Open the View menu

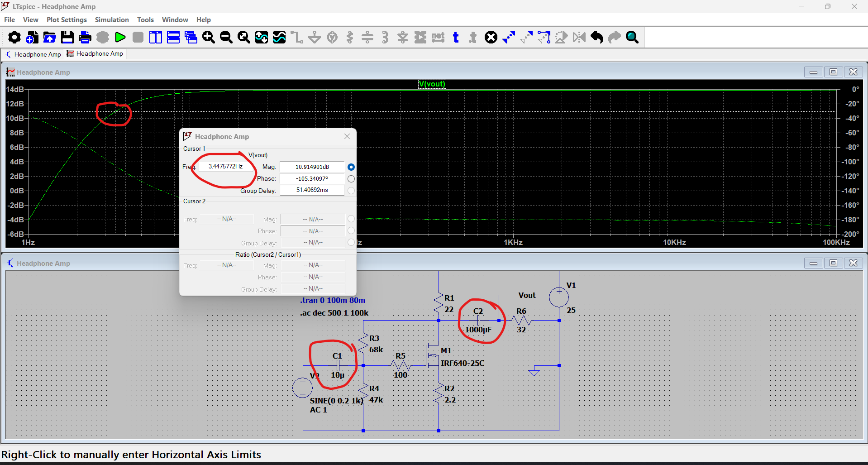[31, 20]
